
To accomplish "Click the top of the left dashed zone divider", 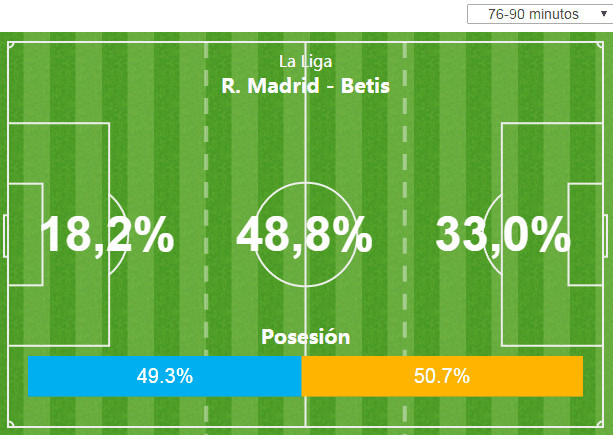I will tap(206, 50).
